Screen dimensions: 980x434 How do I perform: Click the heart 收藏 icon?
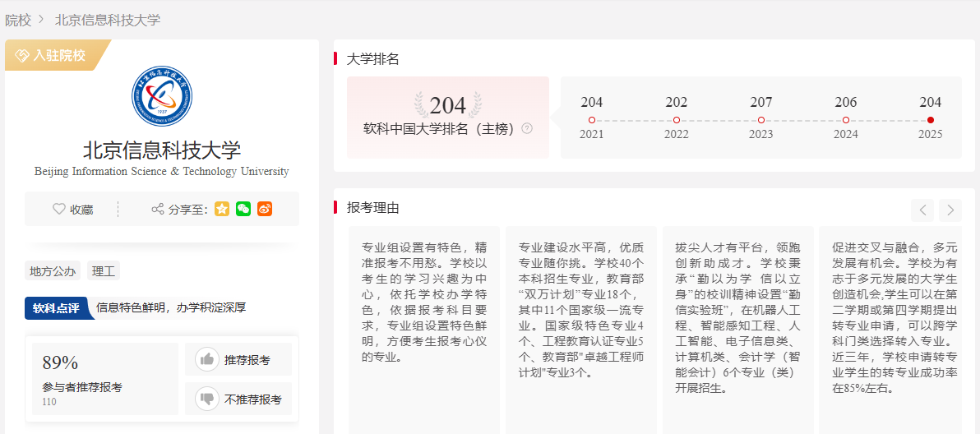58,210
